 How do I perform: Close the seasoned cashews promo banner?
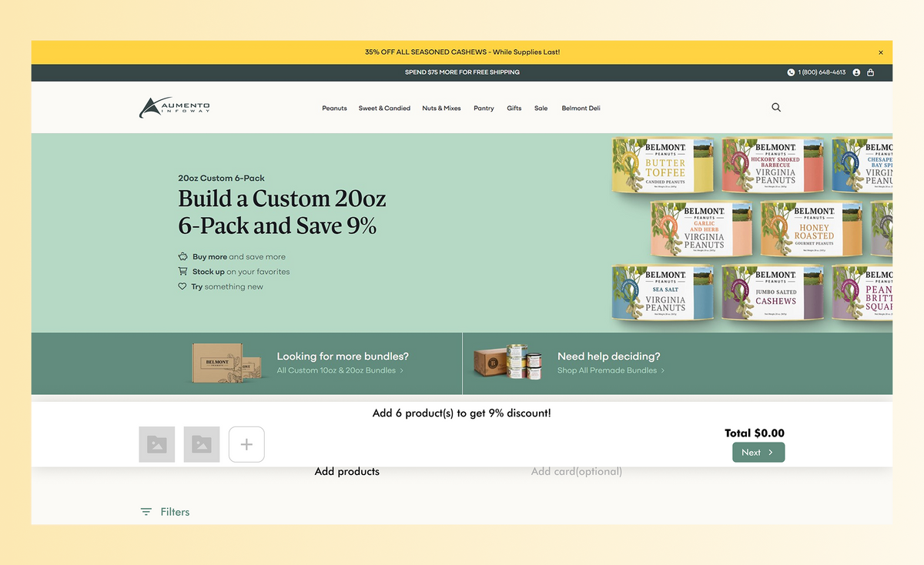[x=881, y=52]
